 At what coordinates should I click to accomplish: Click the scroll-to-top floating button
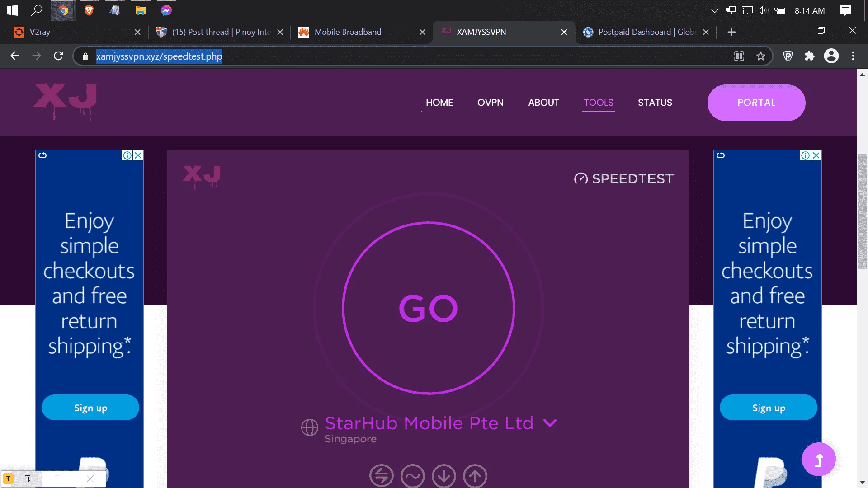tap(819, 460)
